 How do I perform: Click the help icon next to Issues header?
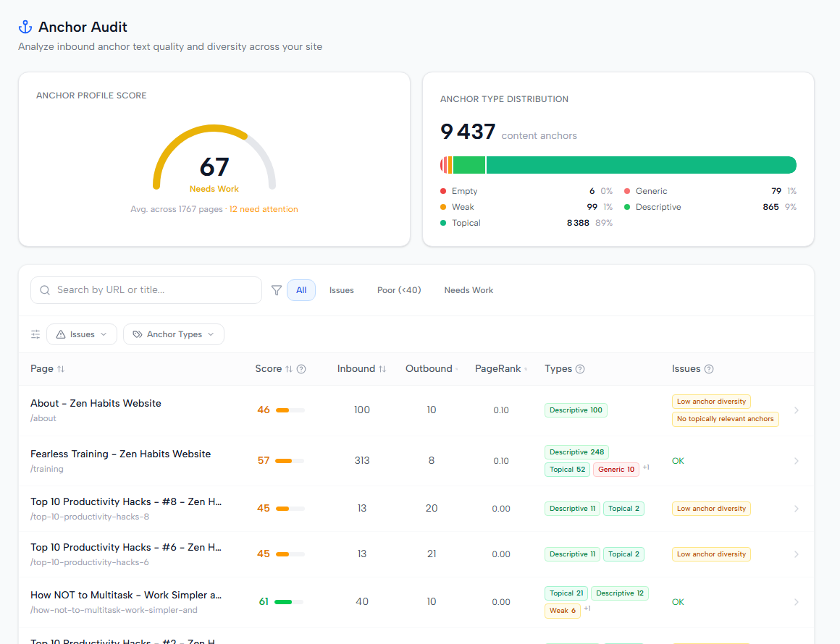click(709, 369)
